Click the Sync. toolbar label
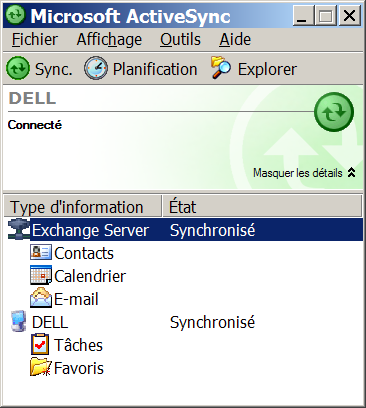 click(54, 70)
